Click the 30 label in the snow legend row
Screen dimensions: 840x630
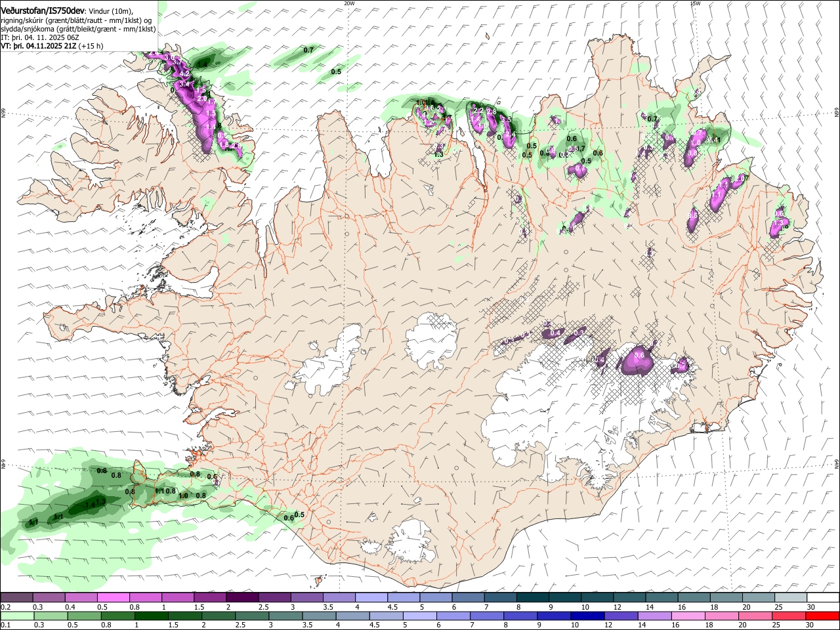(810, 607)
